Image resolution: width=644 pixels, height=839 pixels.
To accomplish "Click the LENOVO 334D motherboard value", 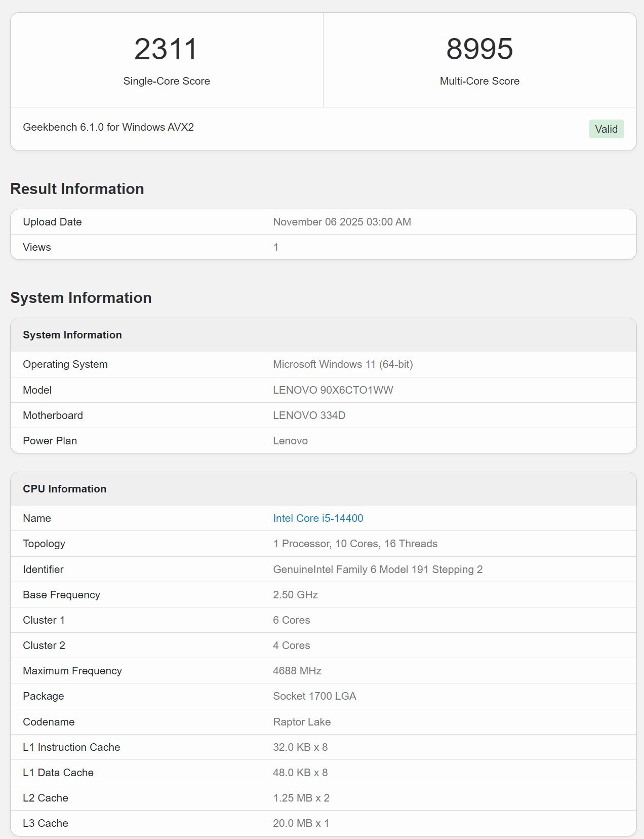I will tap(309, 415).
